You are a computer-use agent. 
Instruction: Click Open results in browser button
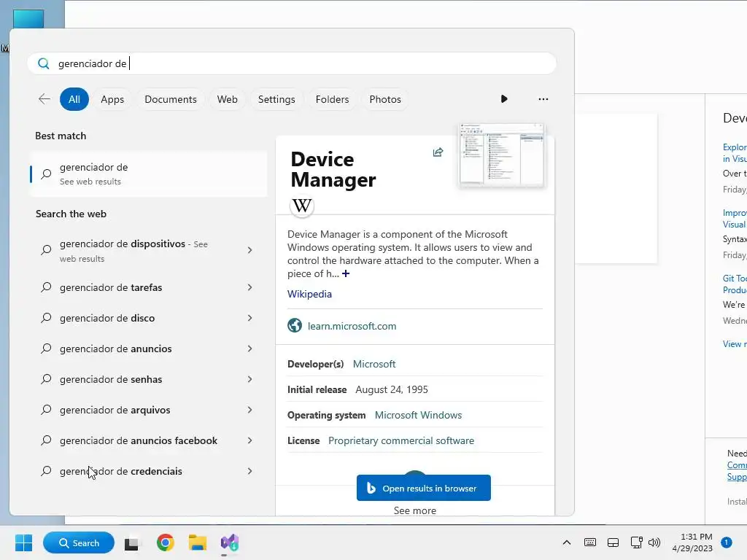[424, 488]
